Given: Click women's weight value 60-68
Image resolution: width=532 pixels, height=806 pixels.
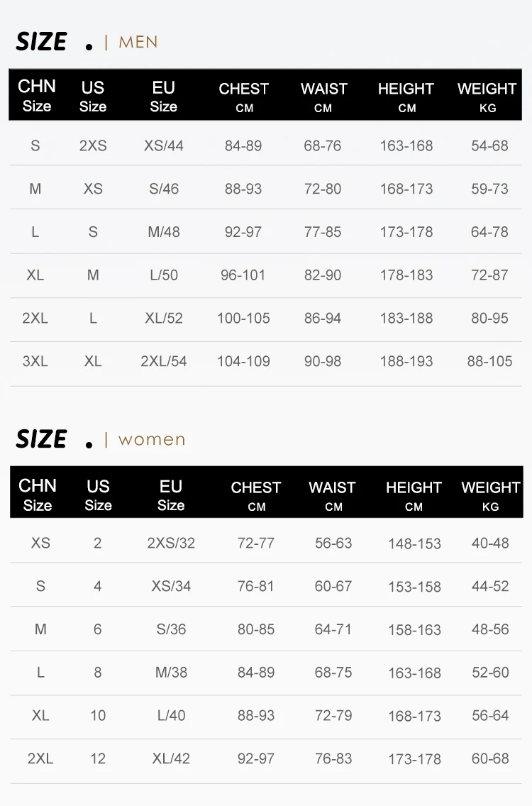Looking at the screenshot, I should [490, 758].
